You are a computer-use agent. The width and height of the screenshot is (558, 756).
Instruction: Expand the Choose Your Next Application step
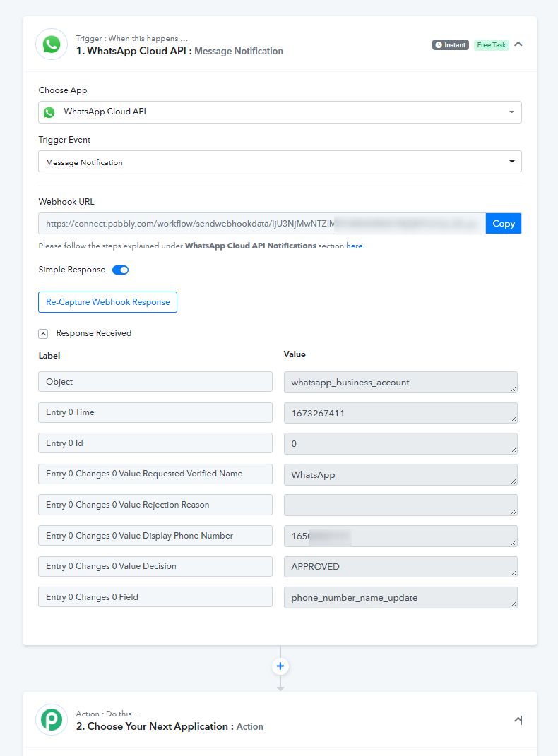tap(518, 720)
